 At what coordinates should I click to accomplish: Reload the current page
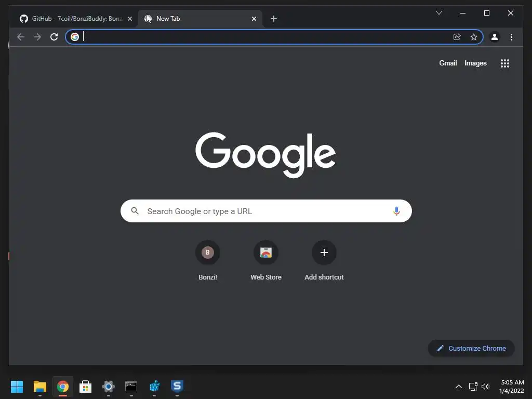(x=54, y=37)
